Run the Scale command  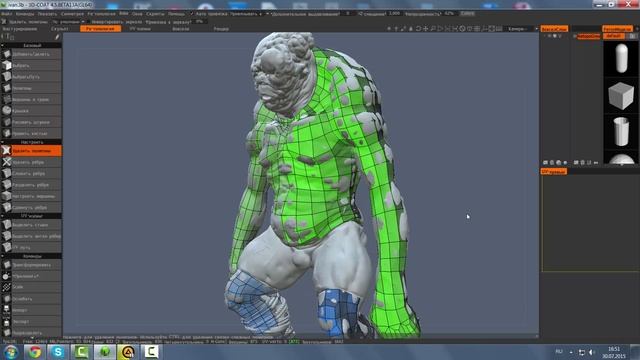(x=31, y=287)
